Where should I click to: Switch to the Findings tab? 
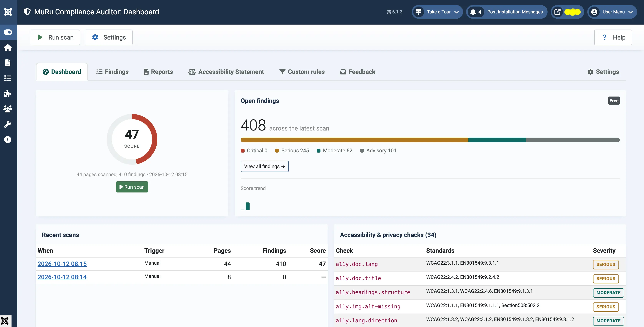coord(112,72)
